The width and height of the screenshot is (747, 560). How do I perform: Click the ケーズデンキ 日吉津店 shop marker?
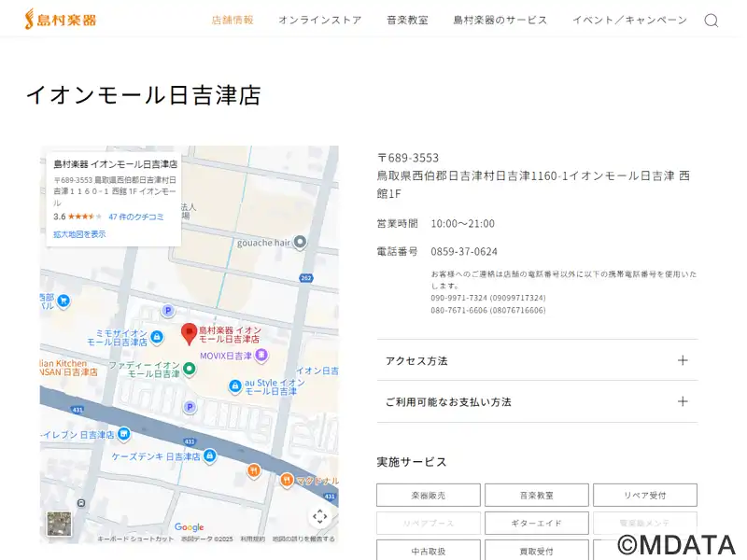pos(209,455)
